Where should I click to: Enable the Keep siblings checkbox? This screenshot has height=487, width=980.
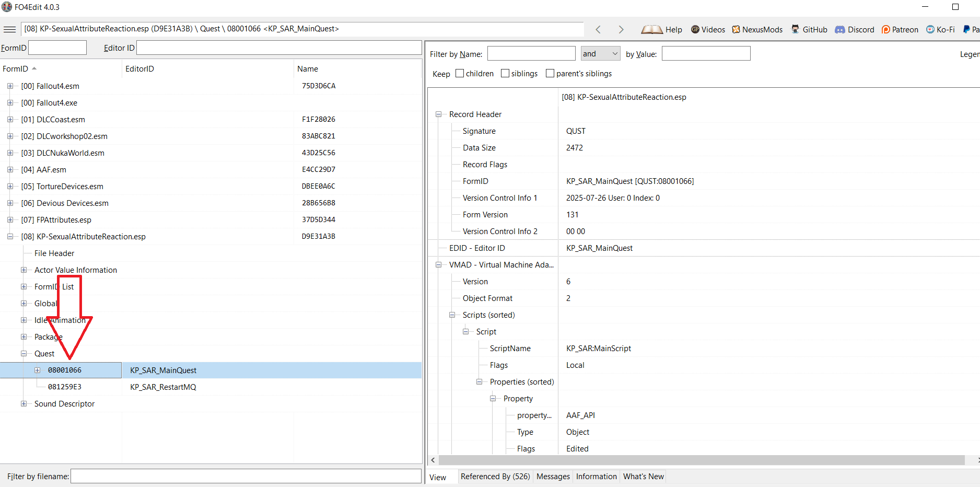[505, 74]
